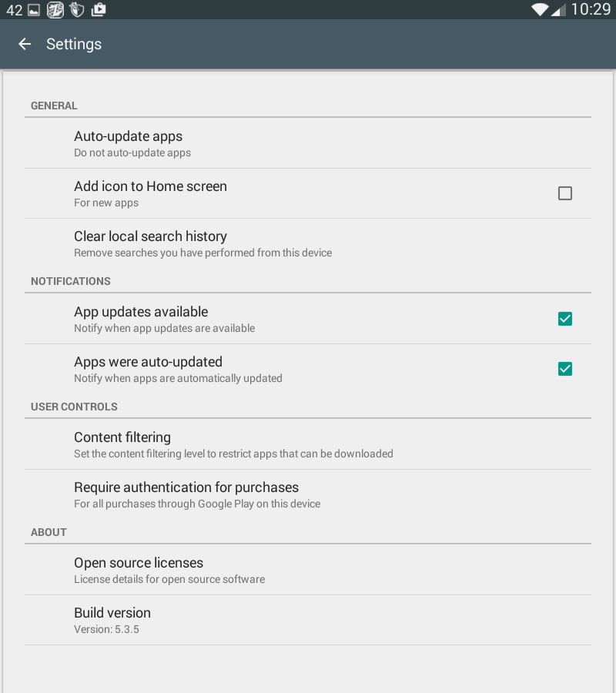This screenshot has height=693, width=616.
Task: Select the clock showing 10:29
Action: [590, 10]
